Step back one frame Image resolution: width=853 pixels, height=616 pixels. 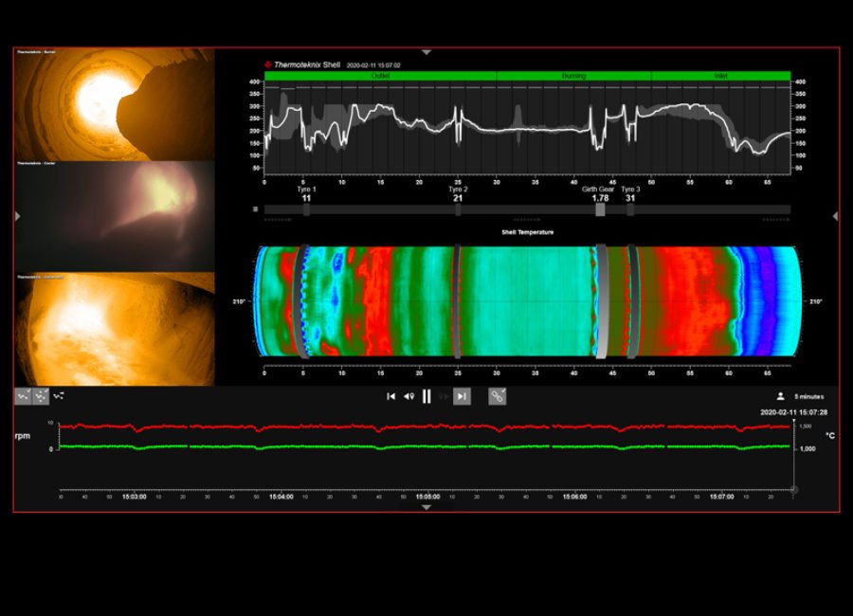408,396
